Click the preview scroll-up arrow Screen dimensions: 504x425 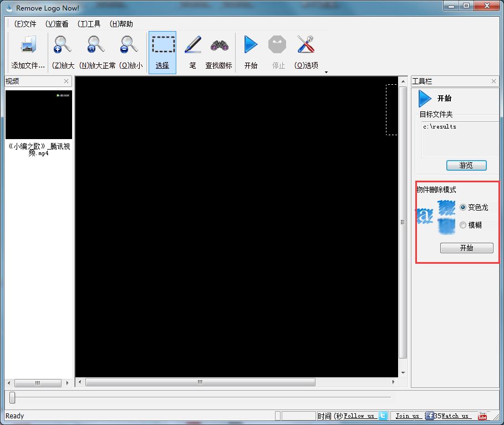pyautogui.click(x=403, y=81)
